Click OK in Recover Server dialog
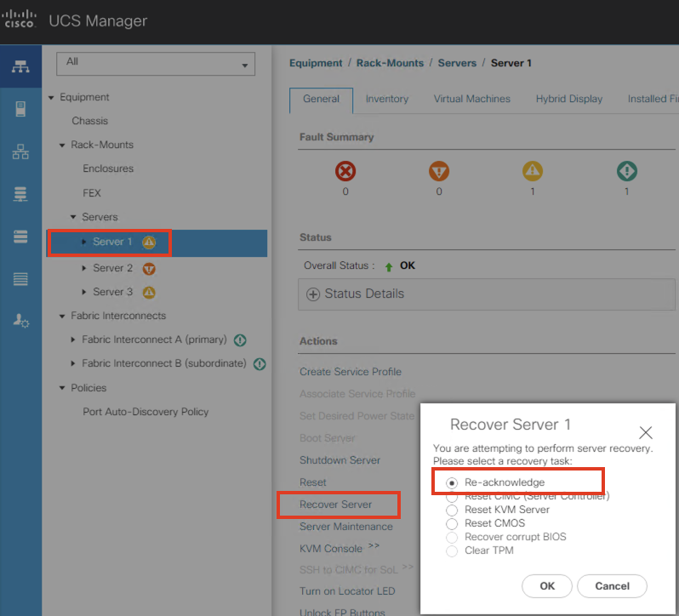Screen dimensions: 679x616 pyautogui.click(x=547, y=586)
